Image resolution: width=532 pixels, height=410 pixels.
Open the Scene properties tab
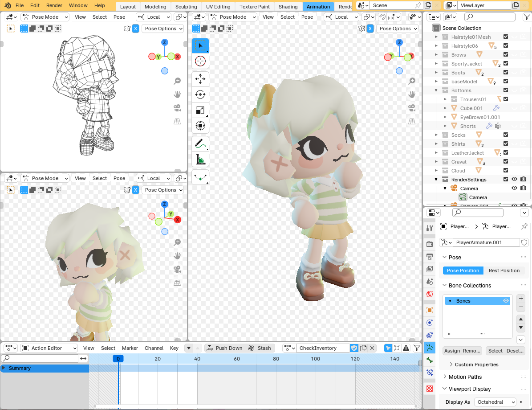(x=430, y=282)
